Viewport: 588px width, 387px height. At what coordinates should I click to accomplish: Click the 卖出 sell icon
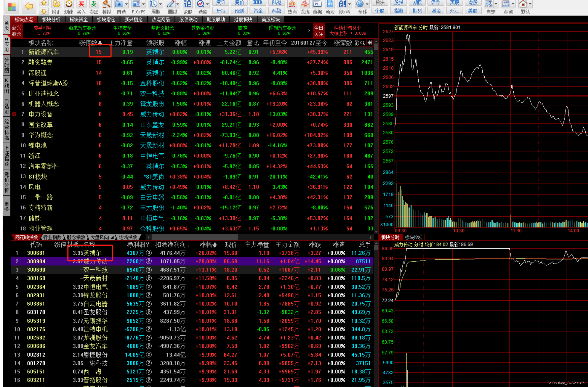(x=94, y=4)
